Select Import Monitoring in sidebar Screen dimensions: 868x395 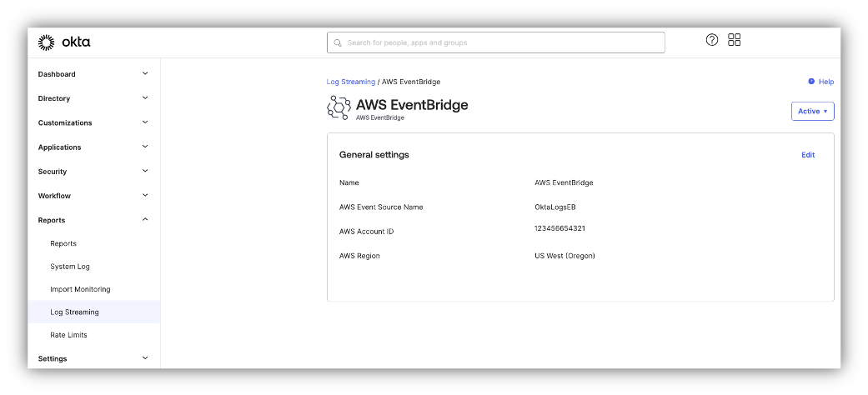tap(80, 289)
